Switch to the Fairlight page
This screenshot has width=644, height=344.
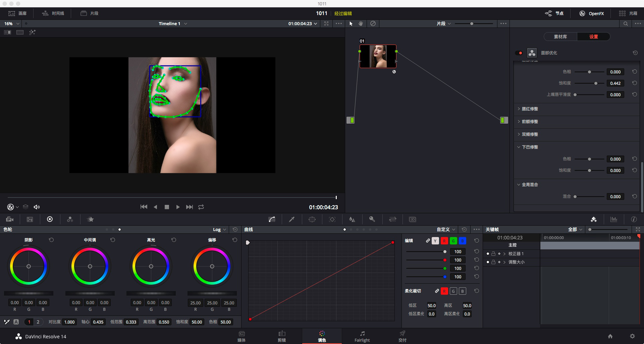362,336
